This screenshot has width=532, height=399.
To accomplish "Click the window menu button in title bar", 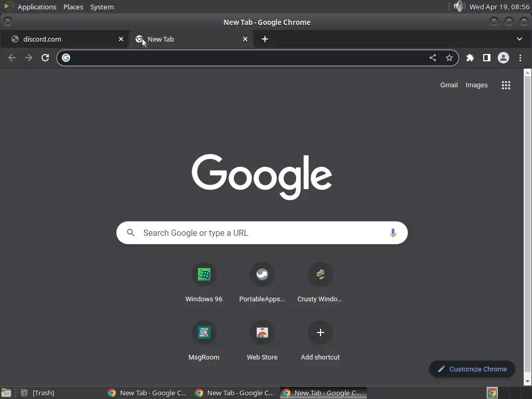I will click(x=7, y=22).
